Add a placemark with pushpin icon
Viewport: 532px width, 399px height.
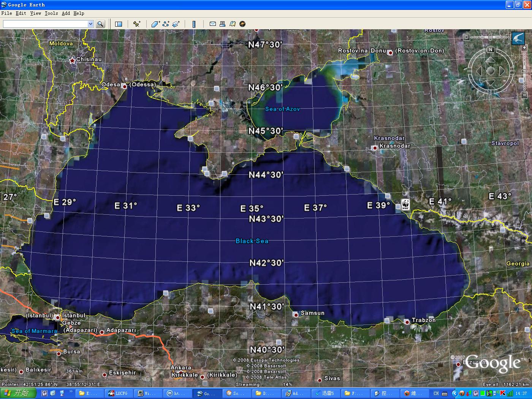137,24
